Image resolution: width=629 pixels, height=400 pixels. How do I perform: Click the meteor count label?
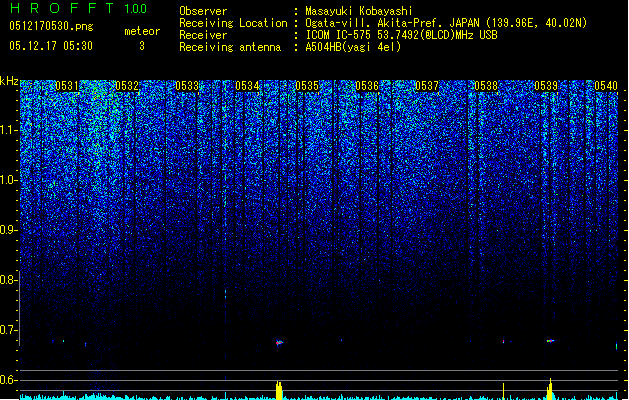tap(142, 31)
